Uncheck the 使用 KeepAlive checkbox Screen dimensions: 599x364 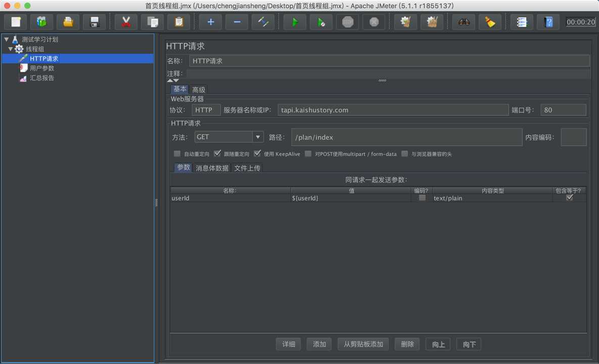tap(257, 154)
